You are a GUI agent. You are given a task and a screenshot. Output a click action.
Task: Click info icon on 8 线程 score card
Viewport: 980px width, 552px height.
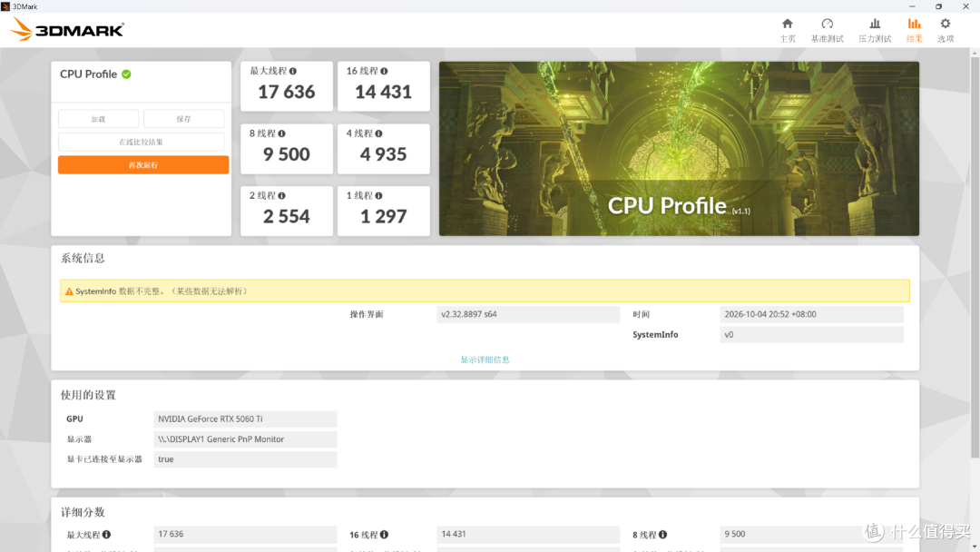coord(282,133)
